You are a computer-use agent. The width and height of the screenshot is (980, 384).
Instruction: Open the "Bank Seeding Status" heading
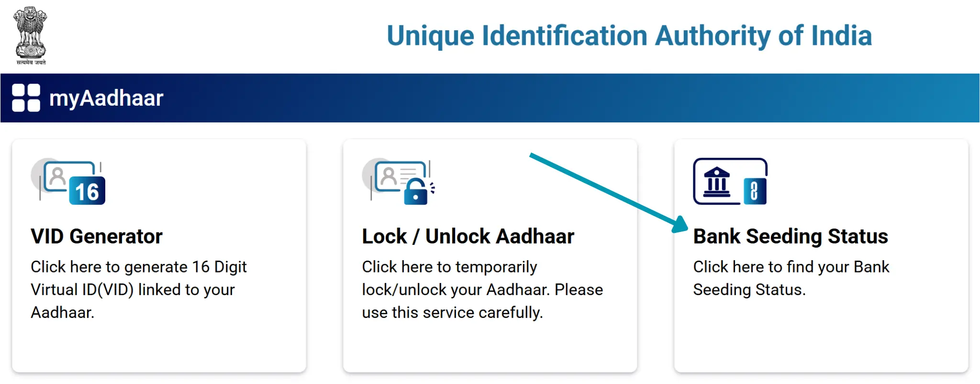[x=790, y=237]
